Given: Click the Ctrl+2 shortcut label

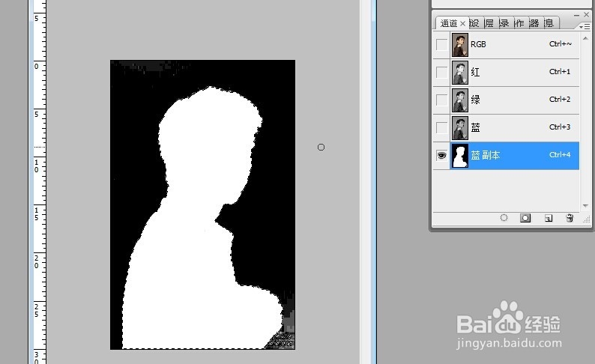Looking at the screenshot, I should pyautogui.click(x=560, y=100).
